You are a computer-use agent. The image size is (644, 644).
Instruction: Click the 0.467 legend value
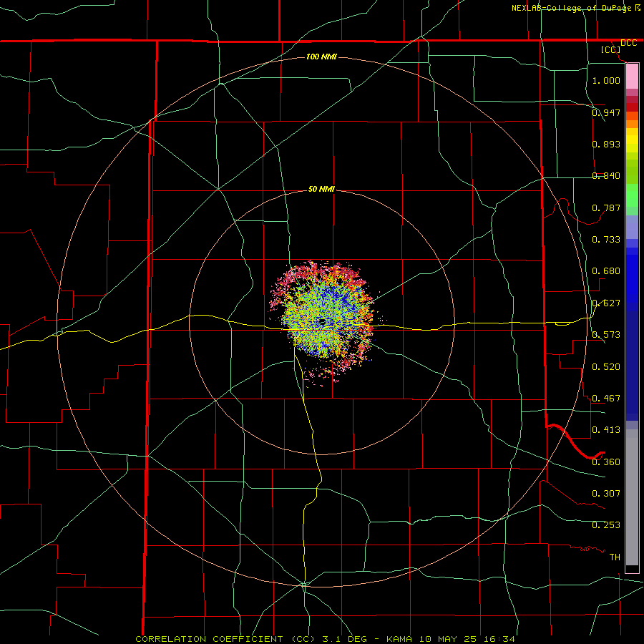coord(606,398)
